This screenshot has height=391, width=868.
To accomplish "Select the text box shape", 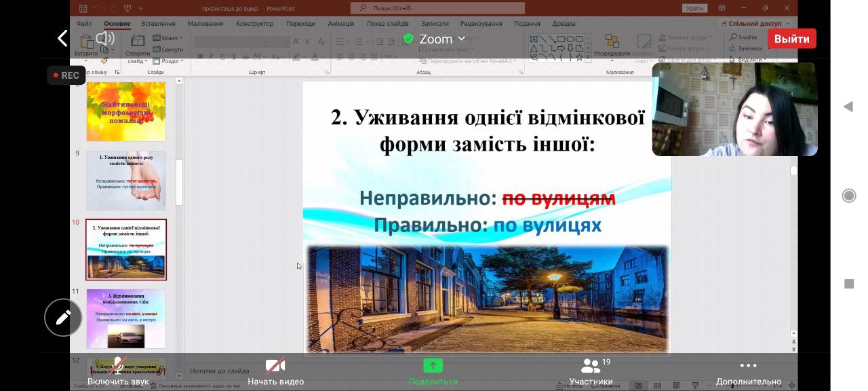I will coord(534,39).
